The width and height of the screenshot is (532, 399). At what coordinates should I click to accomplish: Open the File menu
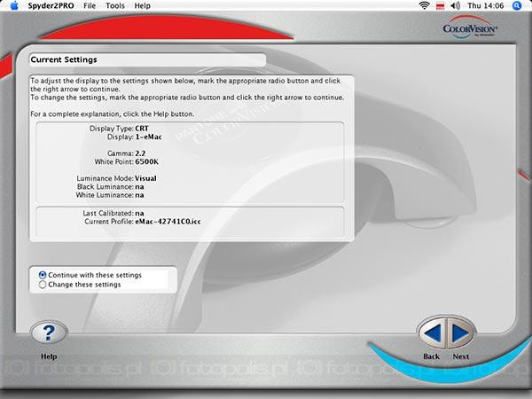pyautogui.click(x=90, y=6)
